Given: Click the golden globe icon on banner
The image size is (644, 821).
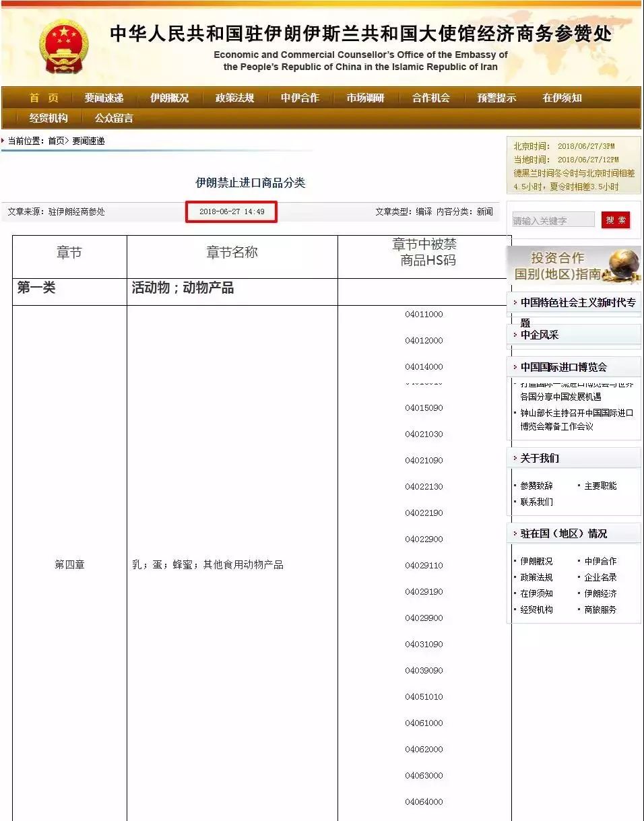Looking at the screenshot, I should [x=623, y=263].
